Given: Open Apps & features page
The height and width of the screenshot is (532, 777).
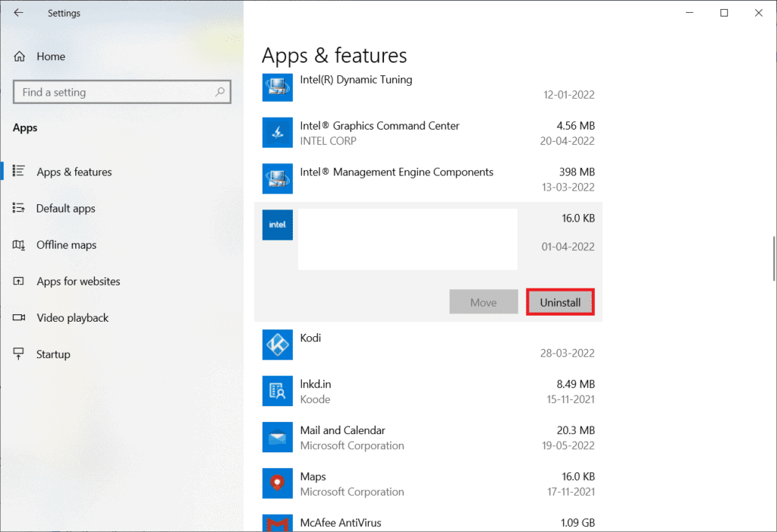Looking at the screenshot, I should [74, 172].
